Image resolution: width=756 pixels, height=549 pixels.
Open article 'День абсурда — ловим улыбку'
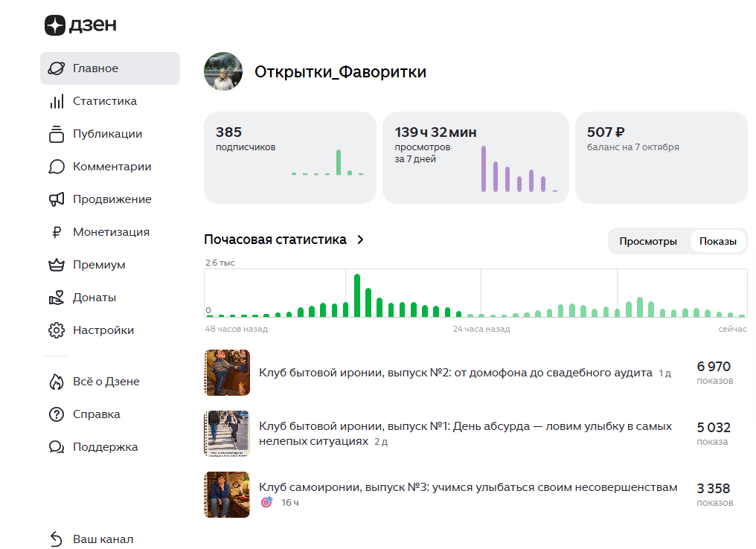tap(465, 433)
